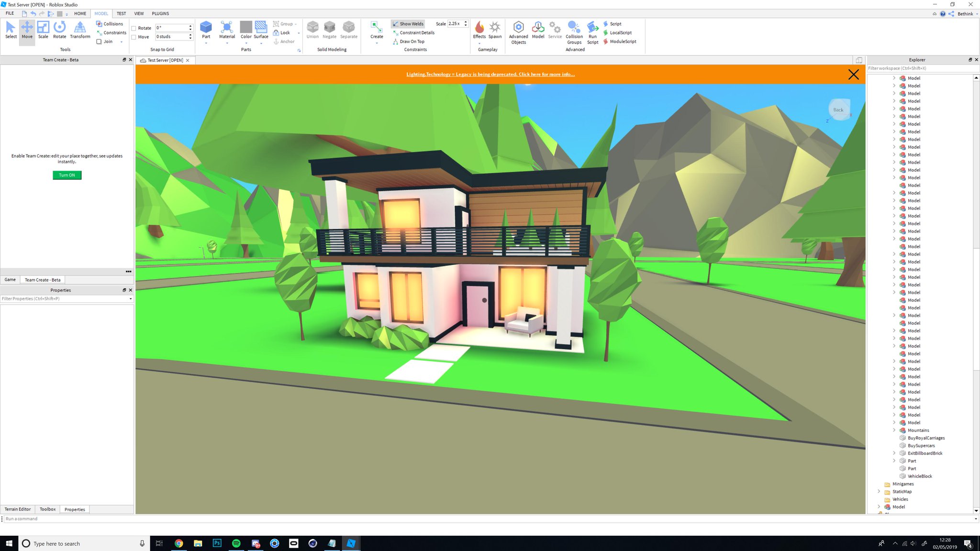Open the Lighting.Technology deprecation info link
This screenshot has width=980, height=551.
click(x=490, y=74)
